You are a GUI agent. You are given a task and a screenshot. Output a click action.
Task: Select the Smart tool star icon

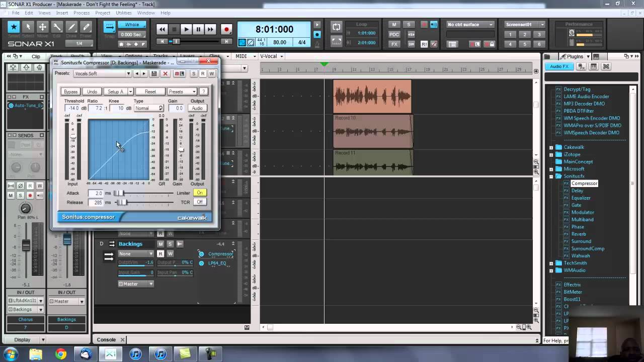tap(14, 27)
